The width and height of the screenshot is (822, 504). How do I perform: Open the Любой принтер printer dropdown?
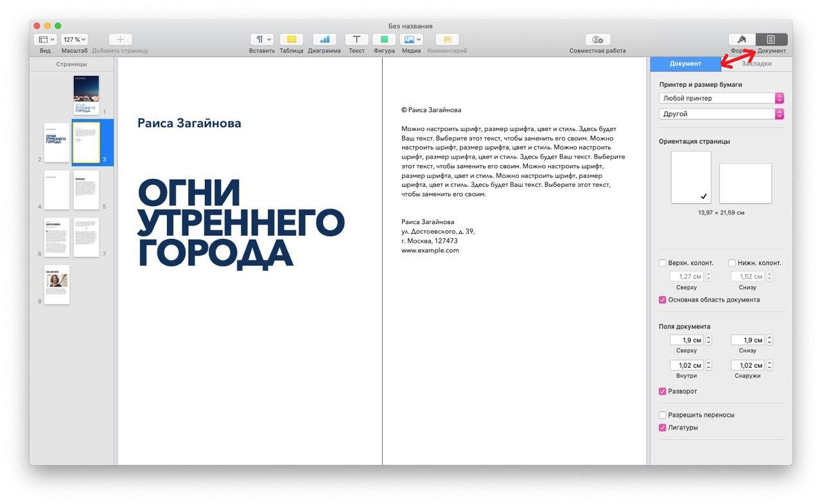[x=721, y=98]
